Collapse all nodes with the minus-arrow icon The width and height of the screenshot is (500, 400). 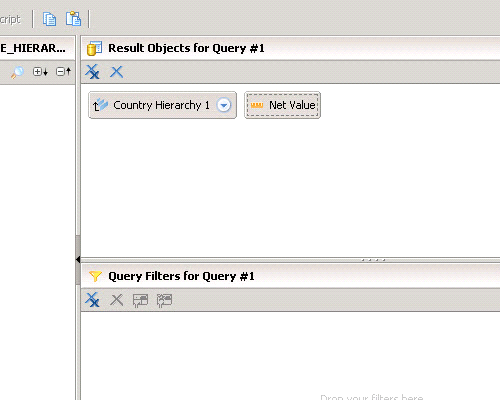pyautogui.click(x=64, y=71)
